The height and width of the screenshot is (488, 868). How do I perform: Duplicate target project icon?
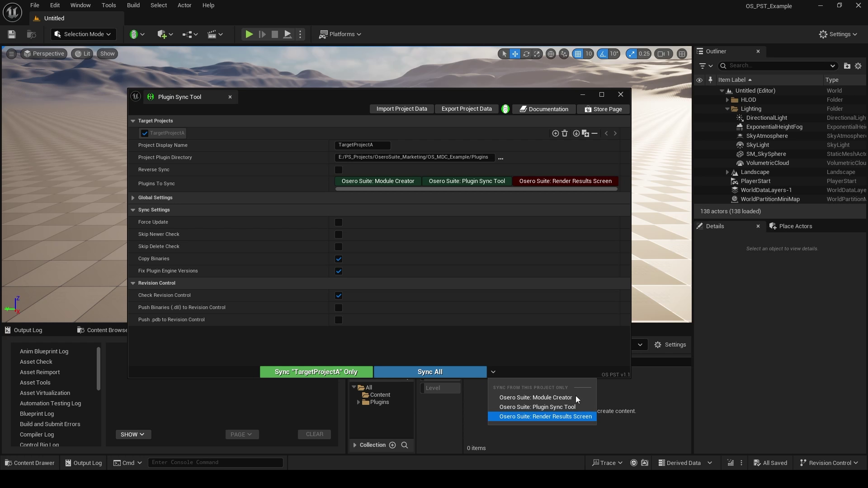[585, 133]
